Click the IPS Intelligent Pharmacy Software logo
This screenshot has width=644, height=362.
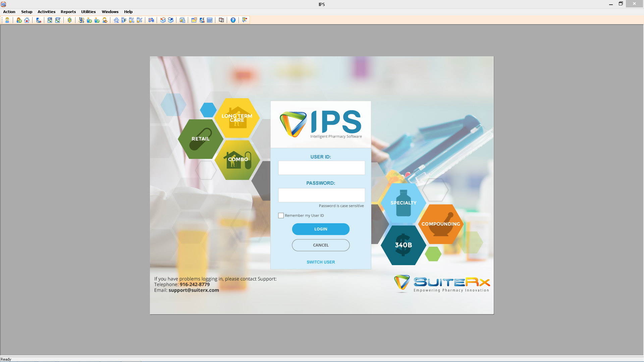pos(321,124)
